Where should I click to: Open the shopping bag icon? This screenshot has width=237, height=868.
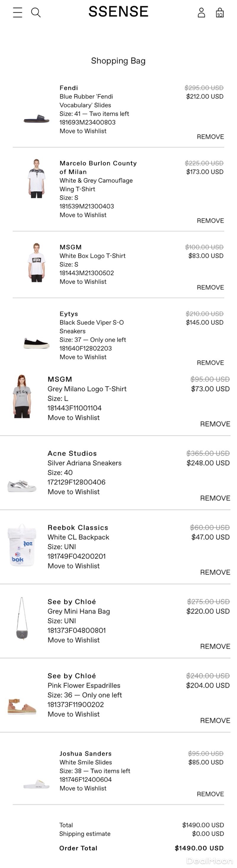220,13
